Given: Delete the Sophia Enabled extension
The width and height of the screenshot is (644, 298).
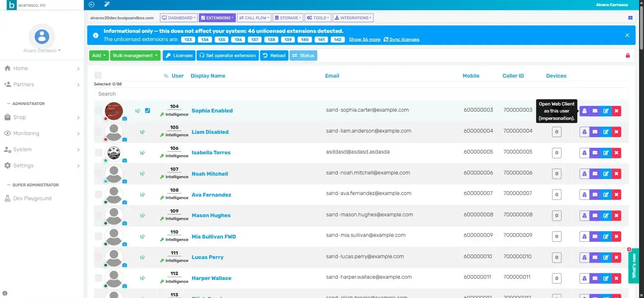Looking at the screenshot, I should pyautogui.click(x=616, y=111).
